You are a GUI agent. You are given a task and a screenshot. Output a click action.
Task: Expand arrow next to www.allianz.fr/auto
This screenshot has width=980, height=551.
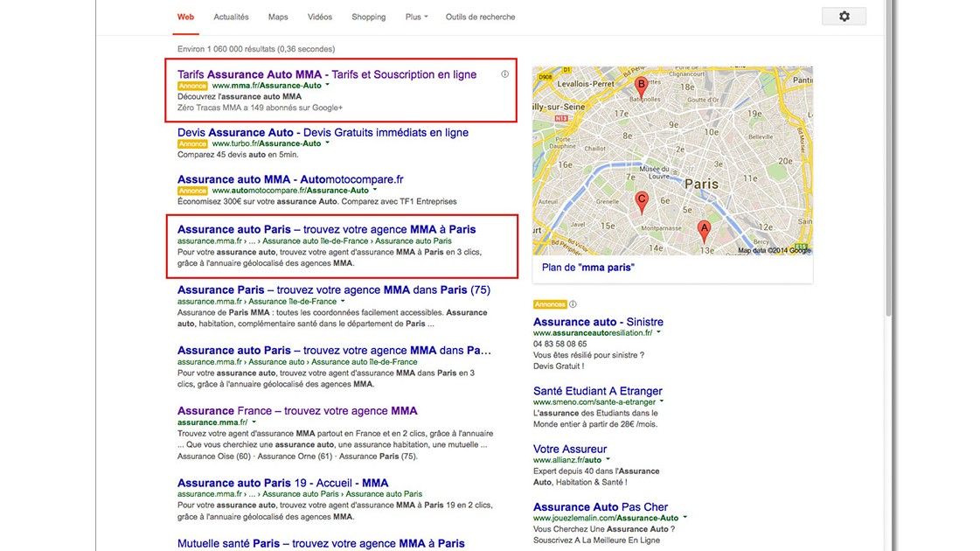coord(608,460)
